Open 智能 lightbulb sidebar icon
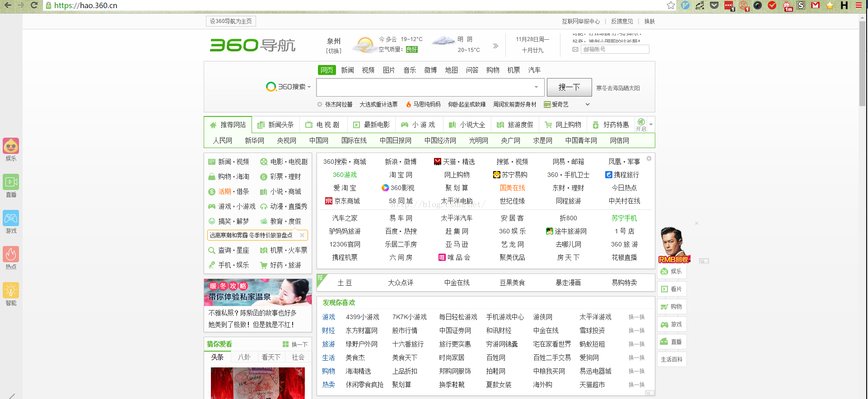The width and height of the screenshot is (868, 399). [x=11, y=291]
